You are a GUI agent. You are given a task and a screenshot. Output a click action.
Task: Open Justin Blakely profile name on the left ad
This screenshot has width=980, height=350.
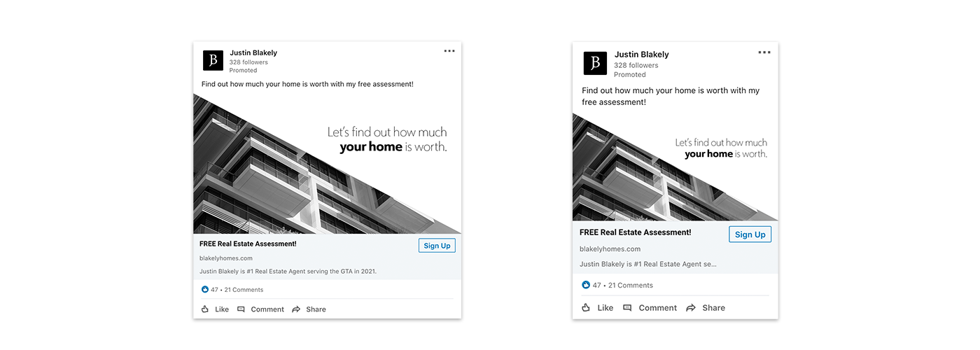(253, 52)
